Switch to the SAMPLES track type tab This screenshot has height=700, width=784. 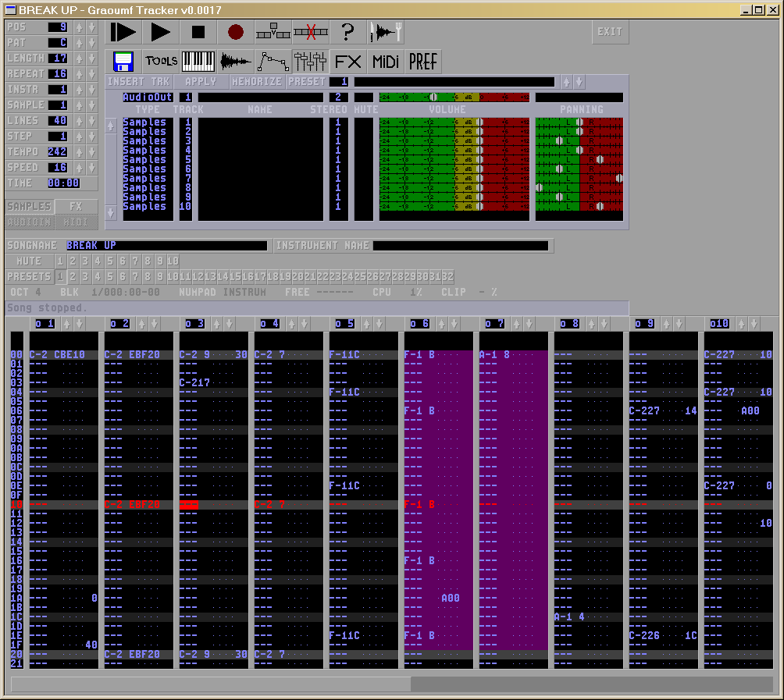pos(30,206)
